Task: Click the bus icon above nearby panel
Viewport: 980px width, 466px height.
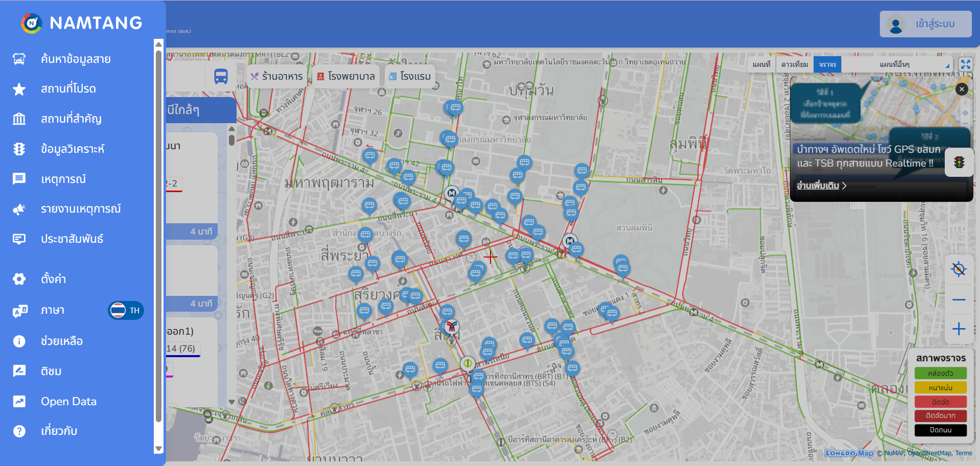Action: [221, 77]
